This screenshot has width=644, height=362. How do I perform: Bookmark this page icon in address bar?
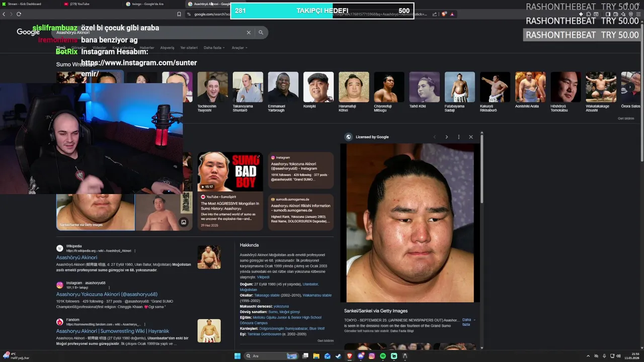[x=179, y=14]
